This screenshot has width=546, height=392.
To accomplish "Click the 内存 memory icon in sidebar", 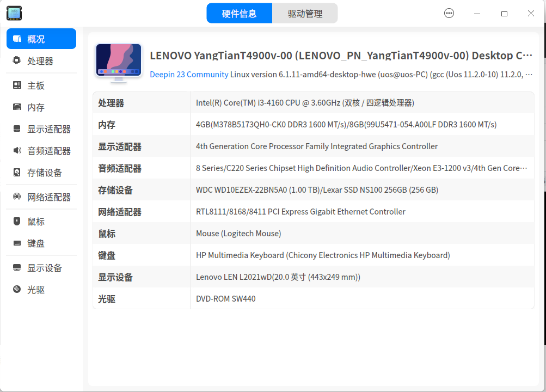I will pos(17,107).
